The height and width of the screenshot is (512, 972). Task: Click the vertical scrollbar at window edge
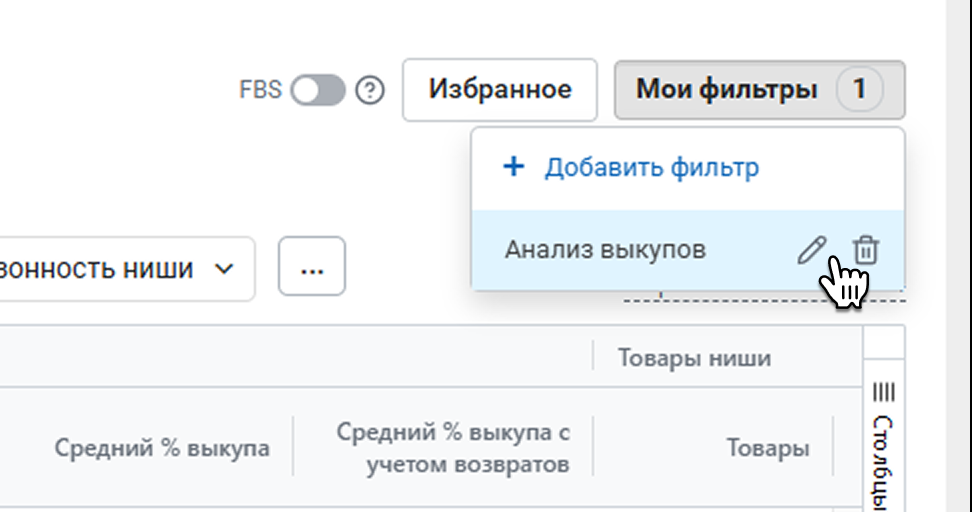(x=958, y=256)
